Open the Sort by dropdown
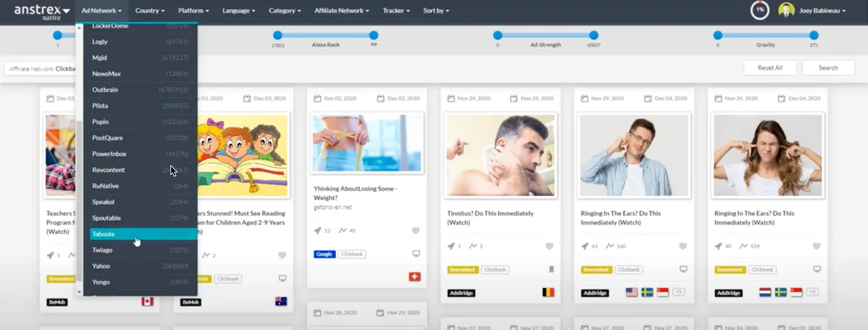Image resolution: width=868 pixels, height=330 pixels. click(x=436, y=11)
